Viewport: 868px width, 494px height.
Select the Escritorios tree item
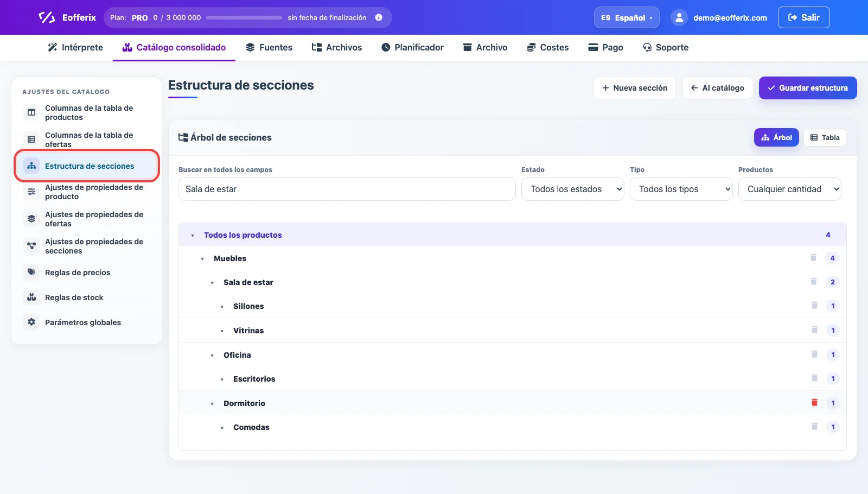point(254,379)
